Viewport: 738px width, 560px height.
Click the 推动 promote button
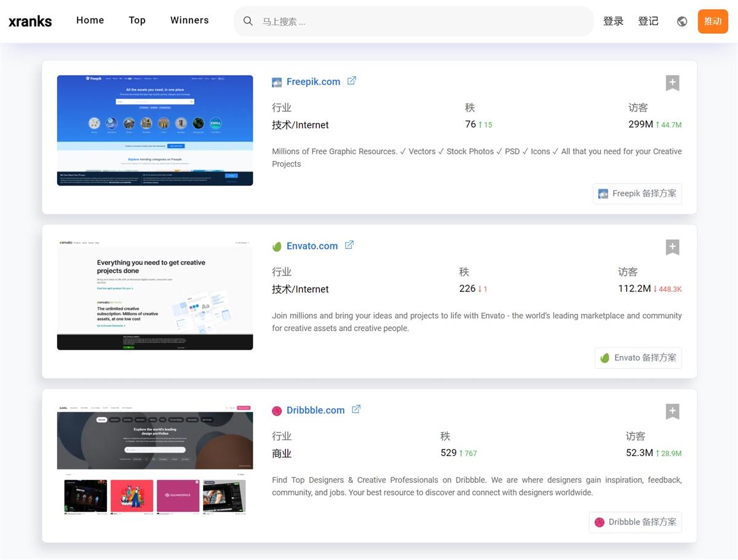pos(713,20)
